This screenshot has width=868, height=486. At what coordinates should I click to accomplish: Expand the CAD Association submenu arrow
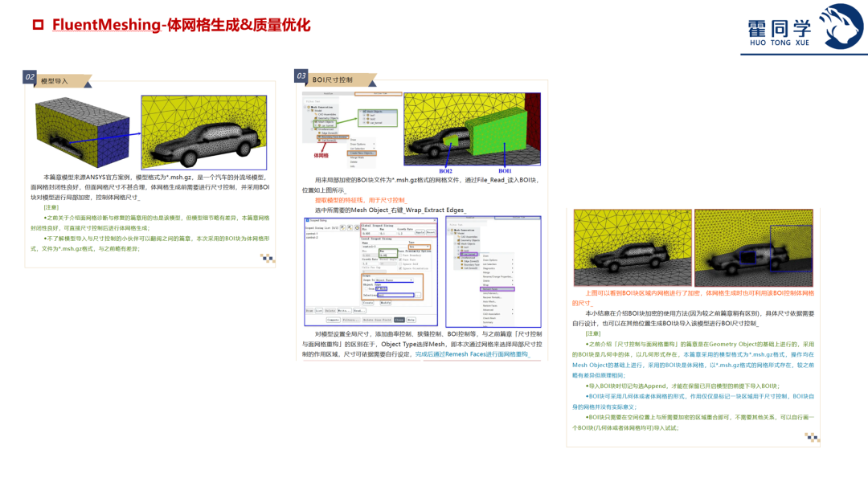pos(513,314)
